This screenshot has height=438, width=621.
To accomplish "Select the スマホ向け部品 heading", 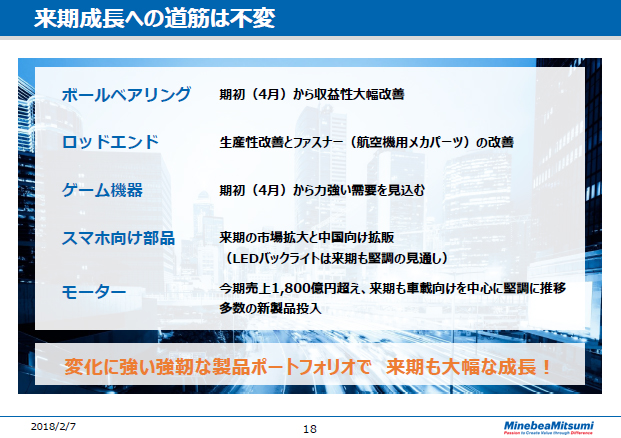I will click(118, 238).
